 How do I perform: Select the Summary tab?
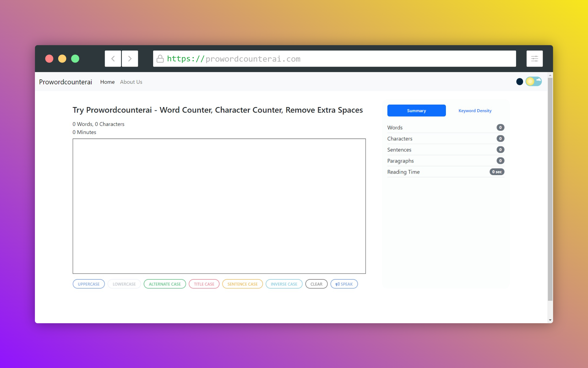pyautogui.click(x=416, y=111)
